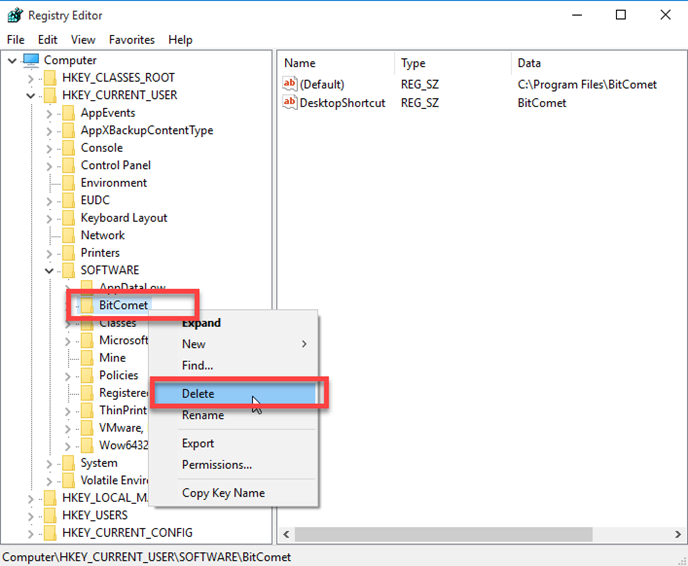Expand the HKEY_CURRENT_CONFIG key
688x566 pixels.
click(x=30, y=534)
